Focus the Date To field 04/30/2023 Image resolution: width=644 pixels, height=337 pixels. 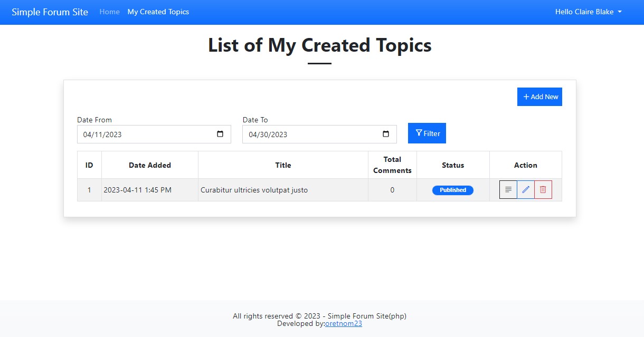click(x=319, y=134)
